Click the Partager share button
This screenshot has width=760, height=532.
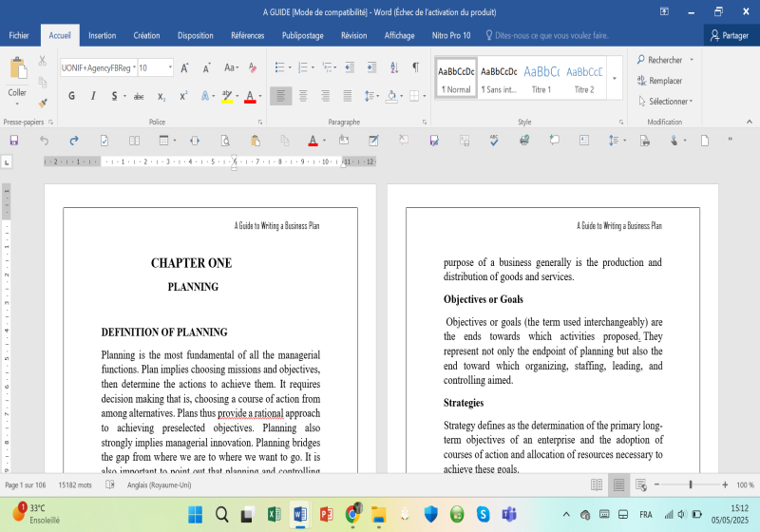click(x=730, y=35)
